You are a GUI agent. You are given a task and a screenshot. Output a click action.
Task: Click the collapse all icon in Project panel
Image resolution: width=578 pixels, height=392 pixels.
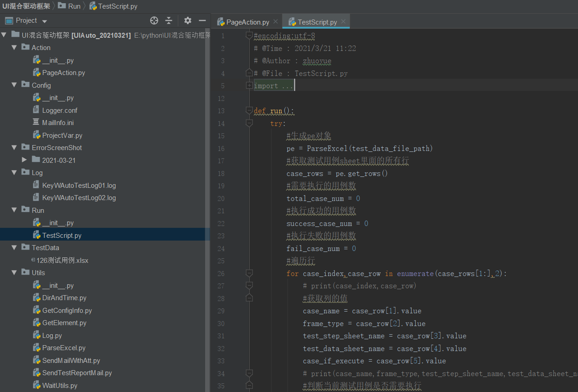tap(169, 20)
